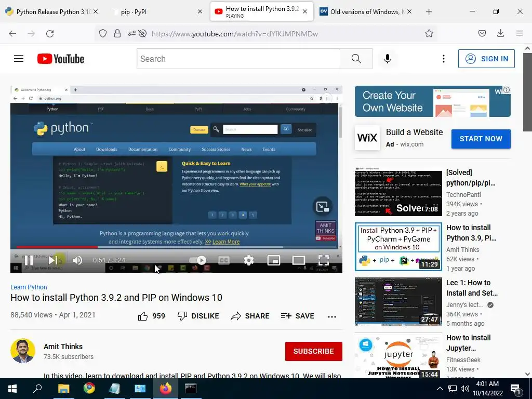The height and width of the screenshot is (399, 532).
Task: Reload the current page
Action: tap(50, 33)
